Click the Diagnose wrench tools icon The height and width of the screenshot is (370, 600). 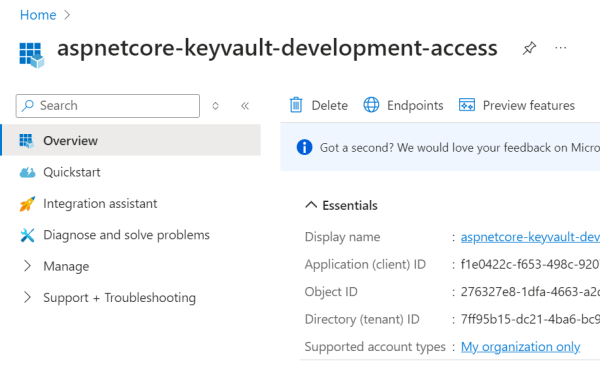coord(27,235)
